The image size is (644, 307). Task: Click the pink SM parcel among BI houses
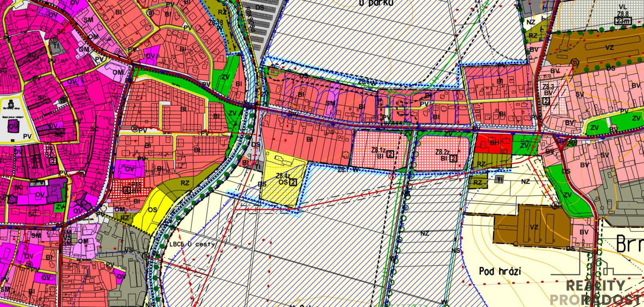point(331,103)
